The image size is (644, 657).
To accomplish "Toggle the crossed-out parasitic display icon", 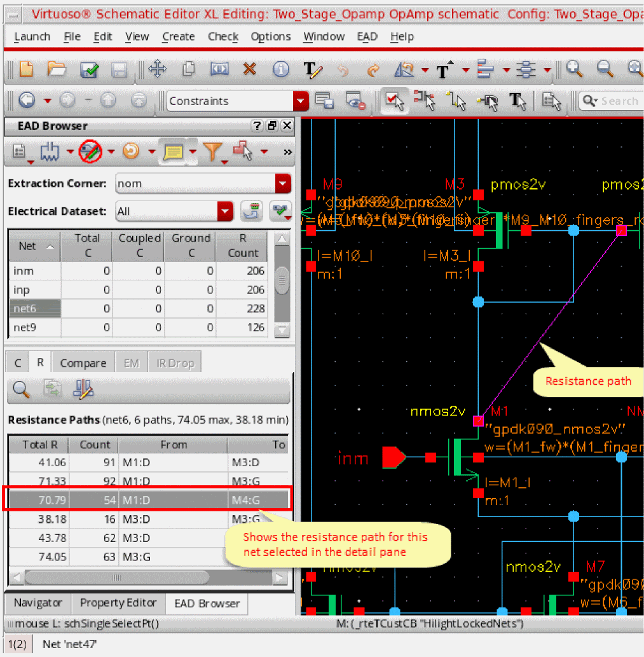I will (x=90, y=151).
